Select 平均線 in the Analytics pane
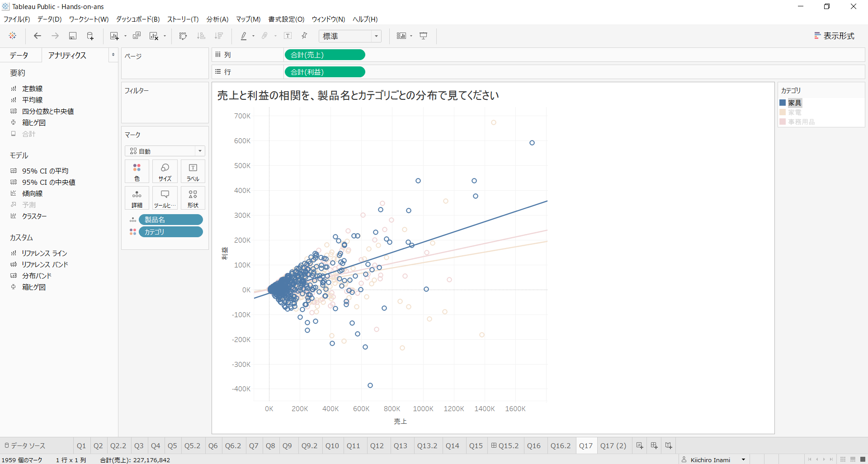 [x=33, y=100]
